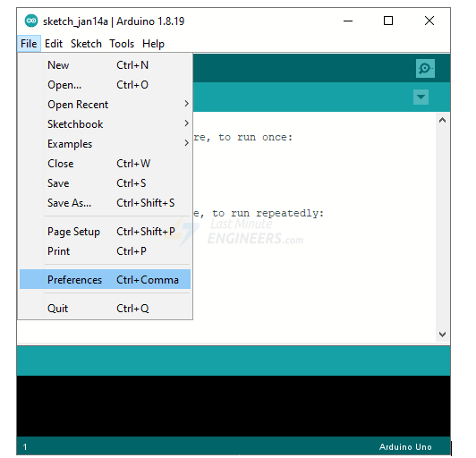Click the Arduino logo in title bar
The image size is (476, 458).
(x=31, y=21)
